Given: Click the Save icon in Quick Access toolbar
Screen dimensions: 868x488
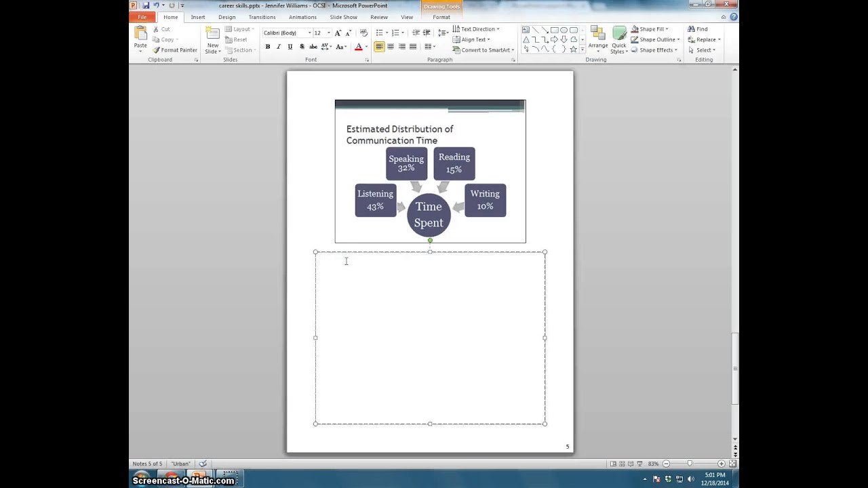Looking at the screenshot, I should click(146, 5).
